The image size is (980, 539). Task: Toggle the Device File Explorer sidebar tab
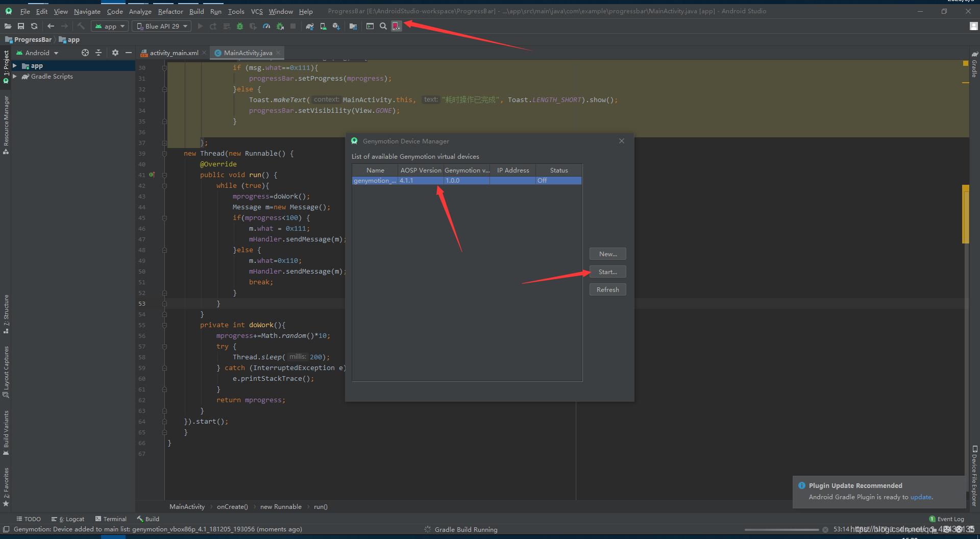coord(974,476)
